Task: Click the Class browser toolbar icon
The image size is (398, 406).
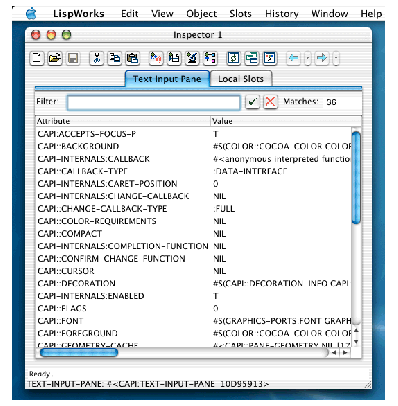Action: coord(174,58)
